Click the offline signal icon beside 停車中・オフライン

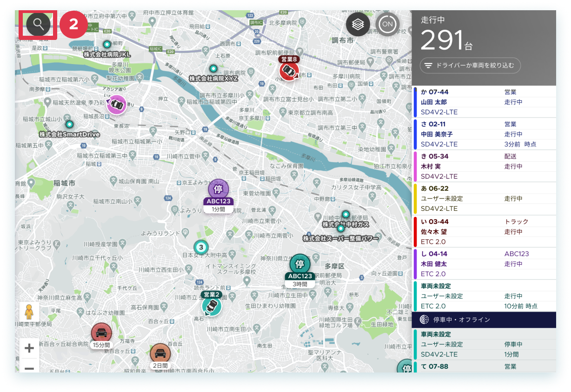click(424, 320)
